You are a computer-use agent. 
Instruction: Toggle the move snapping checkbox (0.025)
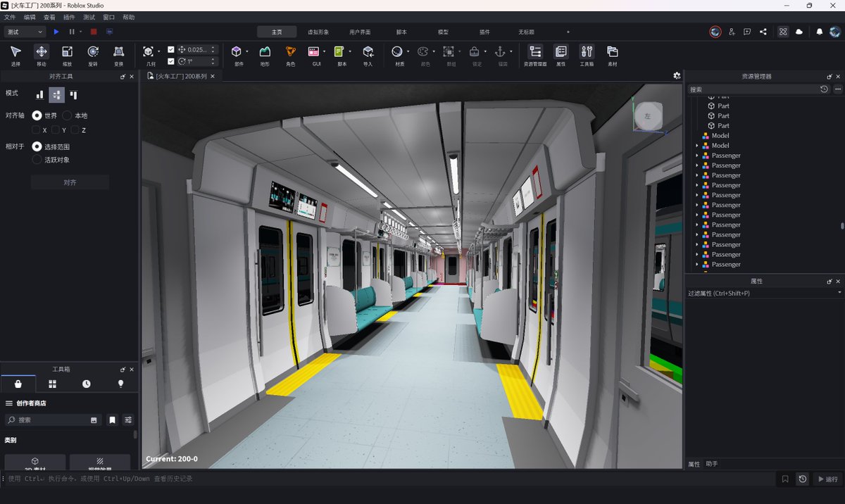(x=170, y=49)
